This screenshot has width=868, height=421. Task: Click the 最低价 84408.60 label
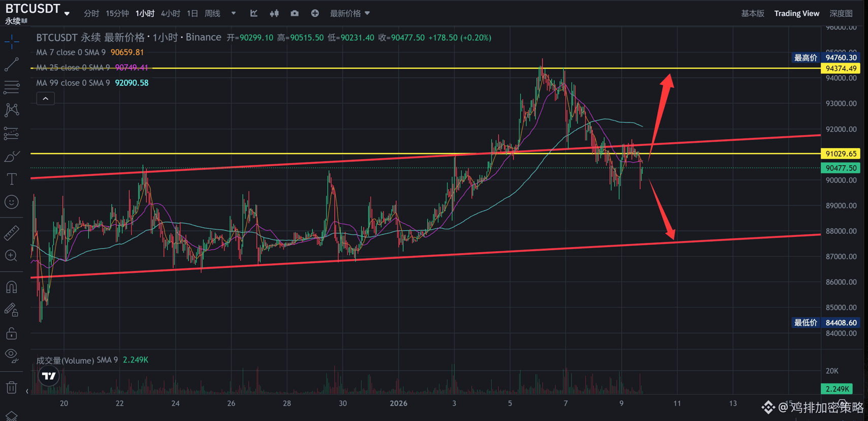click(x=826, y=323)
